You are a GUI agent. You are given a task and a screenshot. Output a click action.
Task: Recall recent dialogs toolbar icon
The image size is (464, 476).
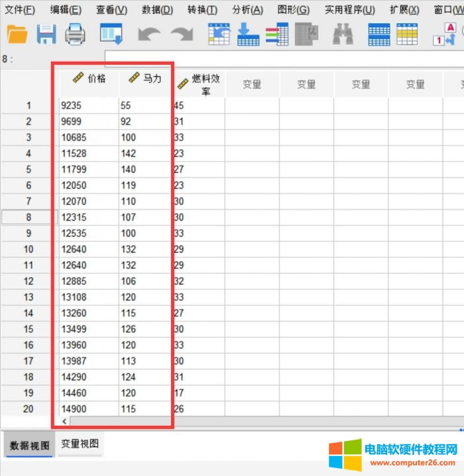tap(111, 34)
